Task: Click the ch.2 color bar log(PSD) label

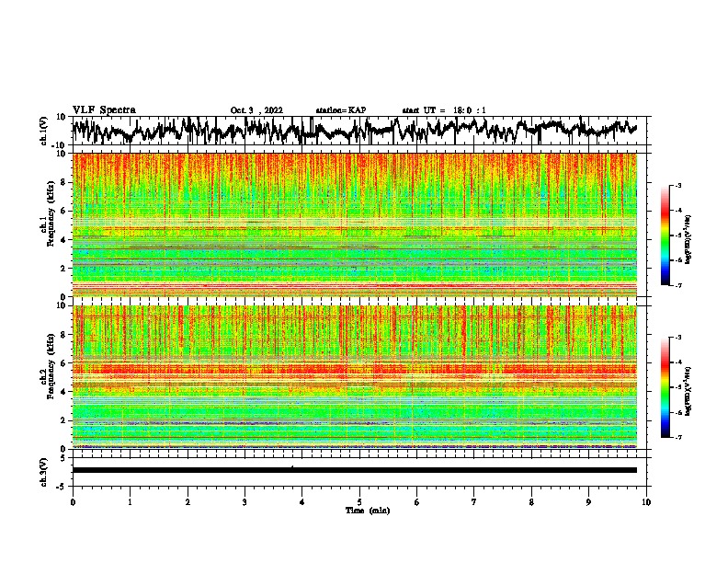Action: pos(688,391)
